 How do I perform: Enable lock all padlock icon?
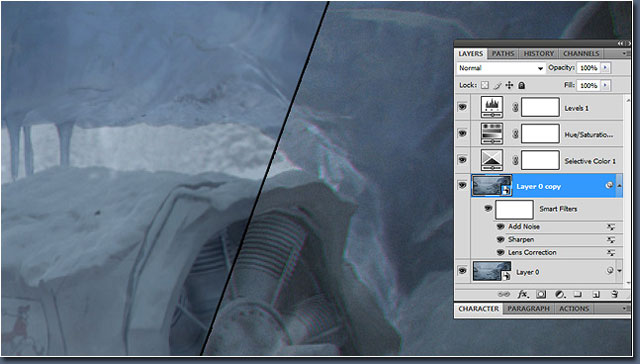tap(521, 85)
